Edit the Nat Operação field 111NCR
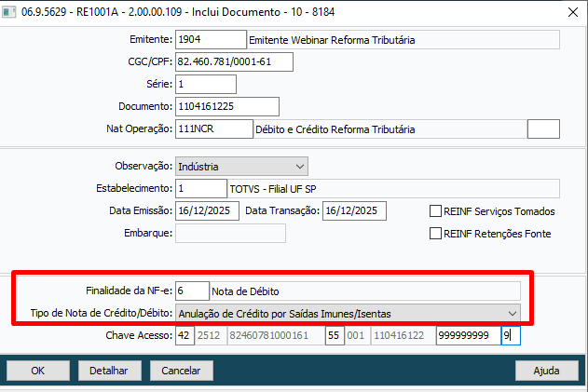 214,128
